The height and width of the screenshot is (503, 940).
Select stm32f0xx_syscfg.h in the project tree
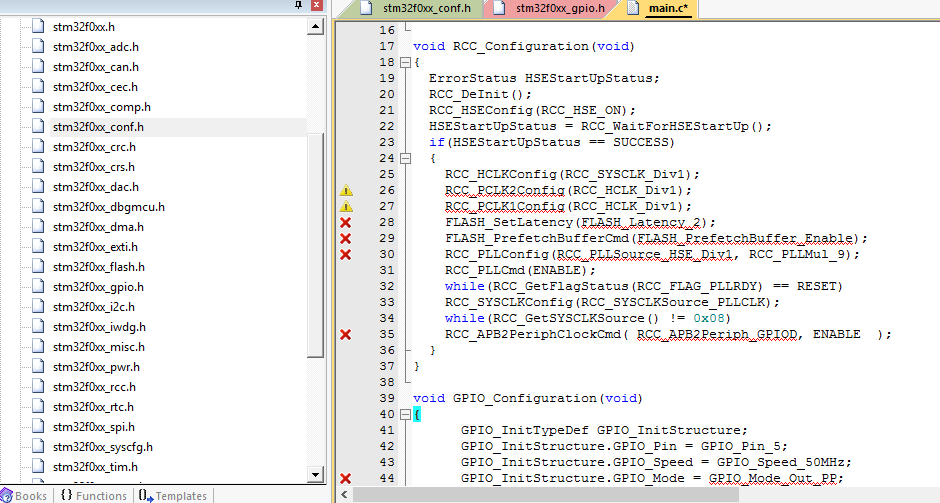click(x=103, y=447)
